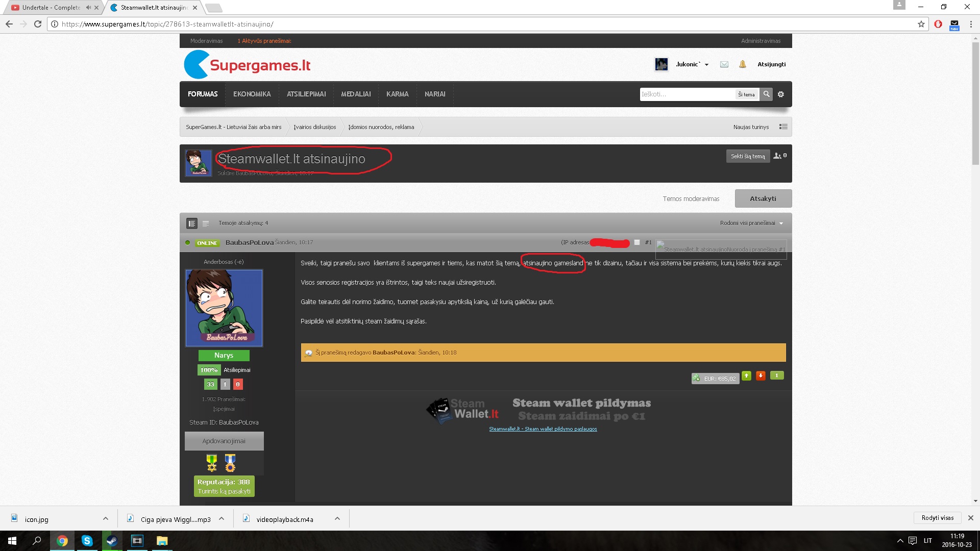Open the NARIAI nav item
This screenshot has height=551, width=980.
click(435, 94)
